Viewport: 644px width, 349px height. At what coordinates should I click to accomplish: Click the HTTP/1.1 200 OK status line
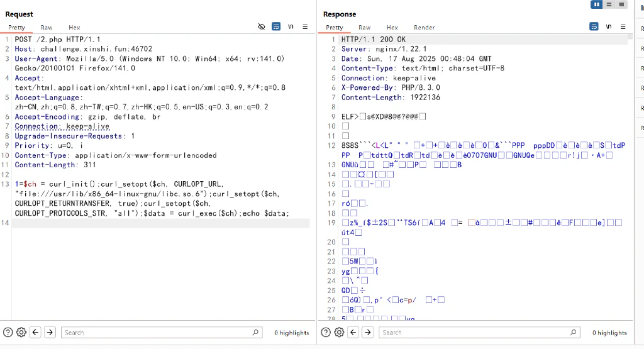[x=374, y=40]
